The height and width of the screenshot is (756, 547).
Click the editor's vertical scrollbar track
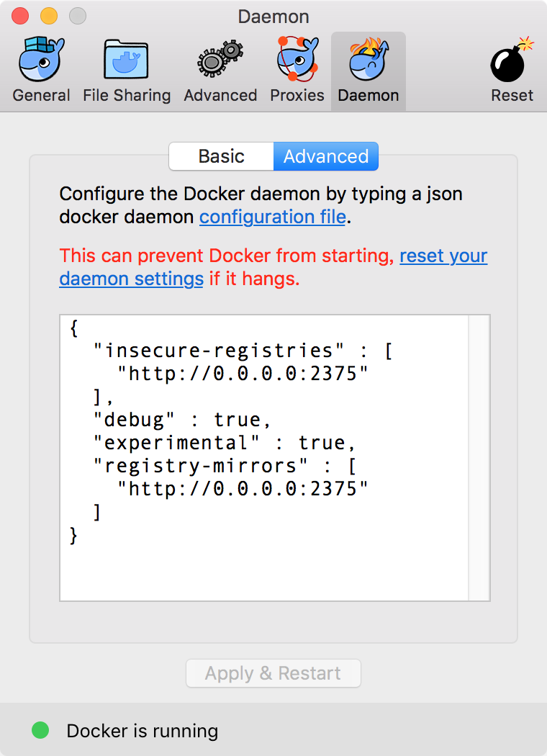click(479, 457)
